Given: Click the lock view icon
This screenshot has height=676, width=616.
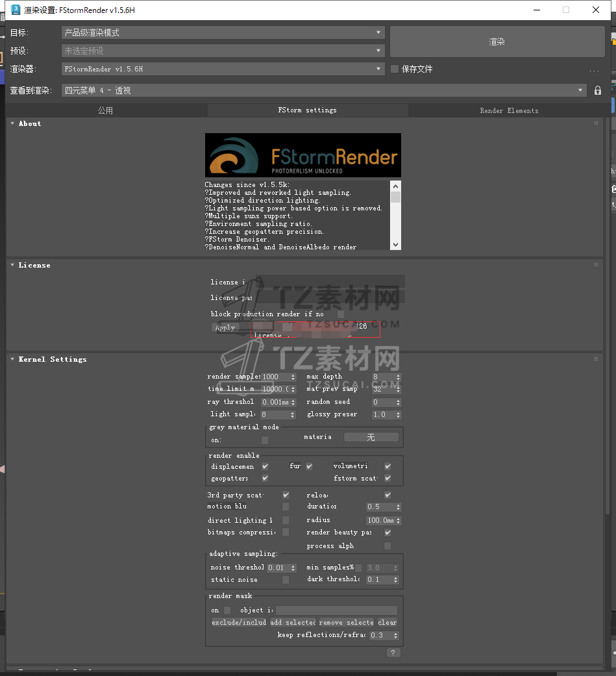Looking at the screenshot, I should (x=597, y=90).
